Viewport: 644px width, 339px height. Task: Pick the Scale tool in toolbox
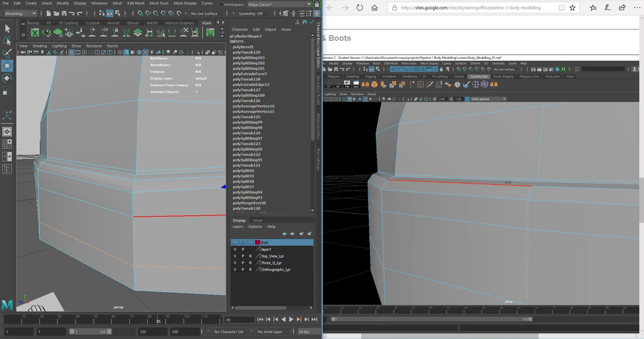tap(7, 91)
